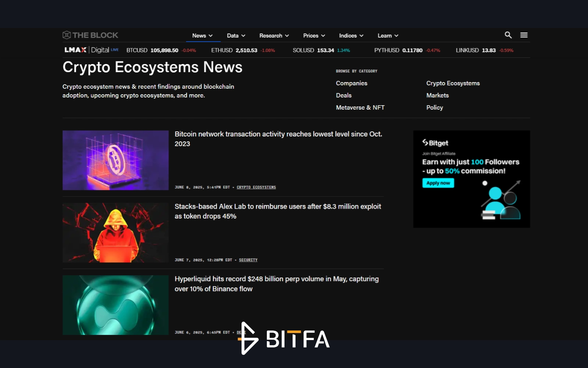Viewport: 588px width, 368px height.
Task: Open the search magnifier icon
Action: [x=508, y=35]
